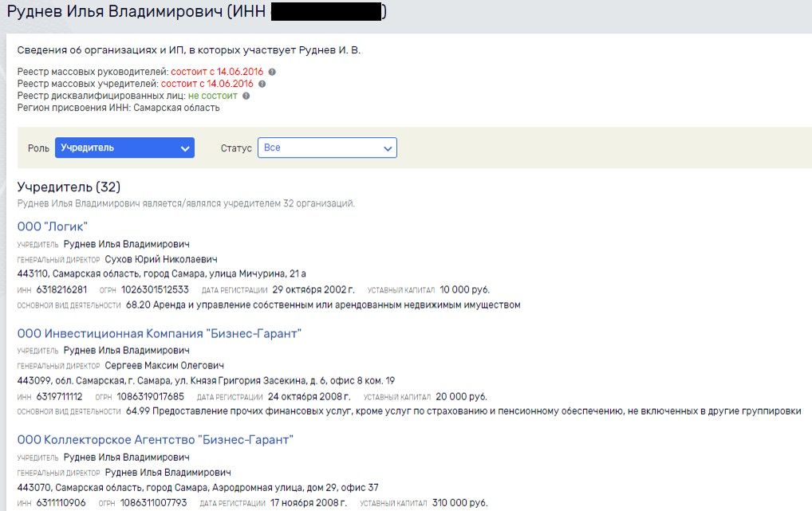Open ООО "Логик" company link
Image resolution: width=812 pixels, height=511 pixels.
click(x=53, y=226)
